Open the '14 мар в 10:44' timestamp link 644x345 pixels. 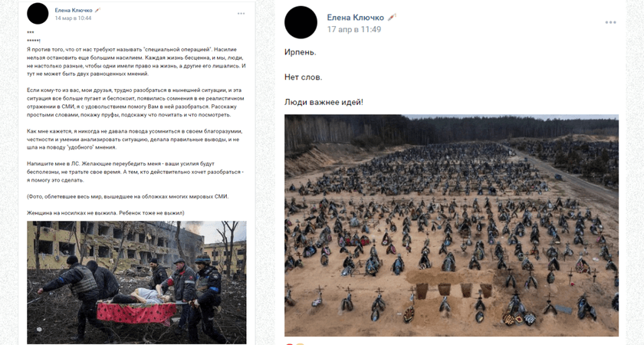click(73, 18)
